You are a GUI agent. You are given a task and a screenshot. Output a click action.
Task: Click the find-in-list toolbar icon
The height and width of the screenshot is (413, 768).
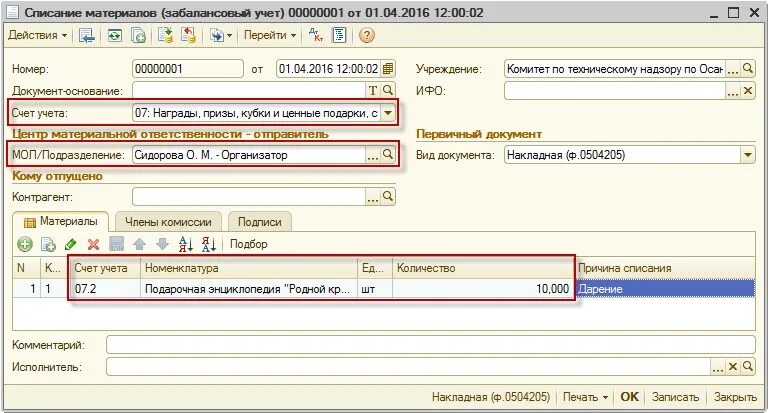[87, 35]
